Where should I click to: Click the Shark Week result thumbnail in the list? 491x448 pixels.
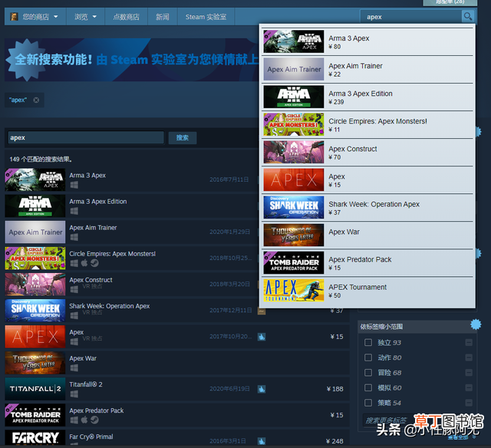click(35, 311)
